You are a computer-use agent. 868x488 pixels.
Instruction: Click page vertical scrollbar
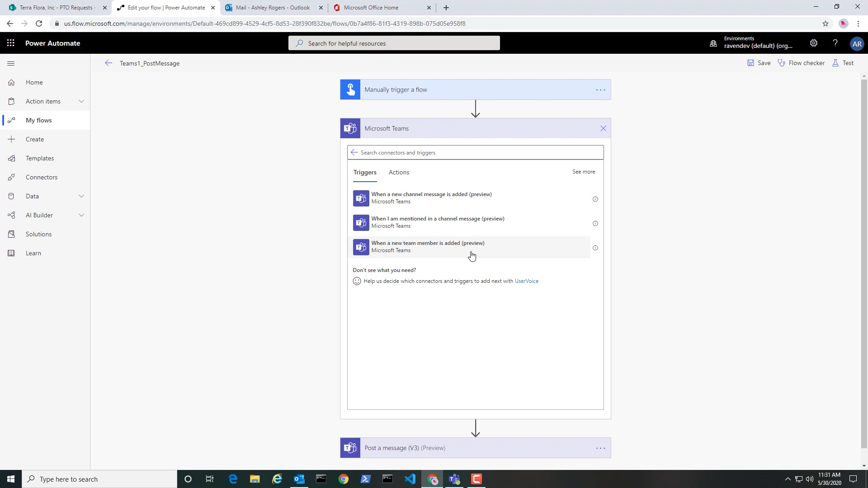click(x=864, y=264)
